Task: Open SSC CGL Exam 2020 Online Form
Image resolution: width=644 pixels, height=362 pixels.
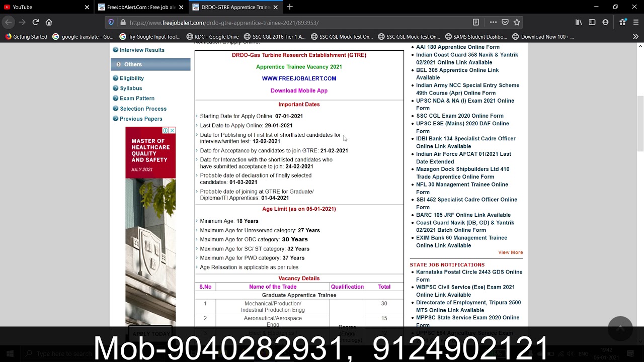Action: click(460, 116)
